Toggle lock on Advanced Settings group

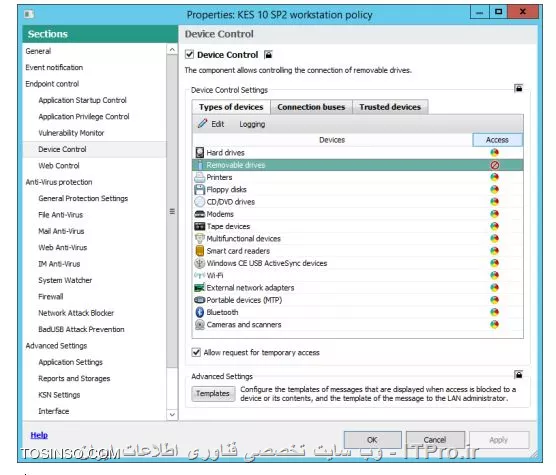(518, 374)
